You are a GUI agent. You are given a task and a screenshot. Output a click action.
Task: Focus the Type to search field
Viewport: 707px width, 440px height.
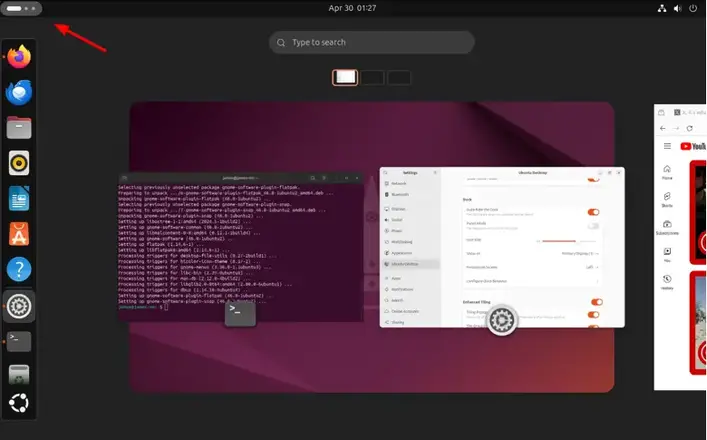point(372,42)
